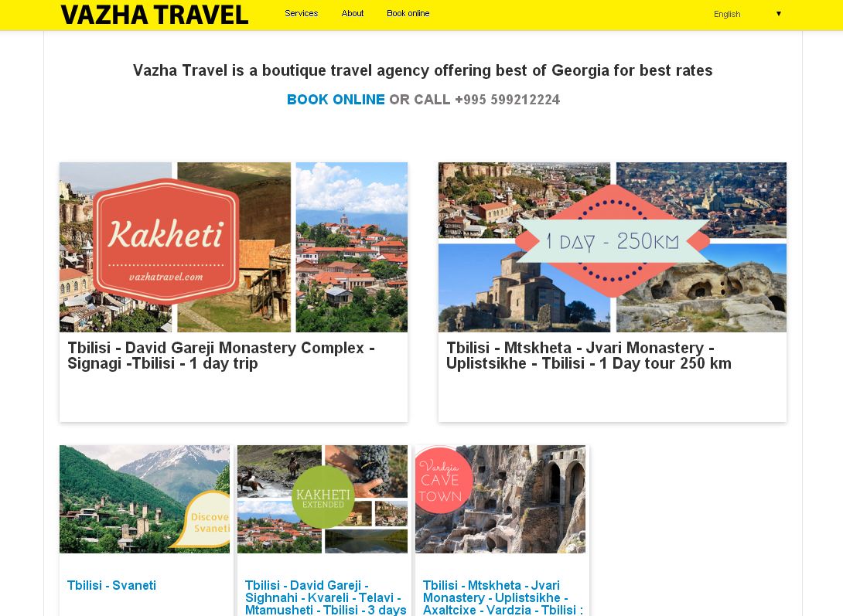
Task: Open the Kakheti tour collage image
Action: coord(234,247)
